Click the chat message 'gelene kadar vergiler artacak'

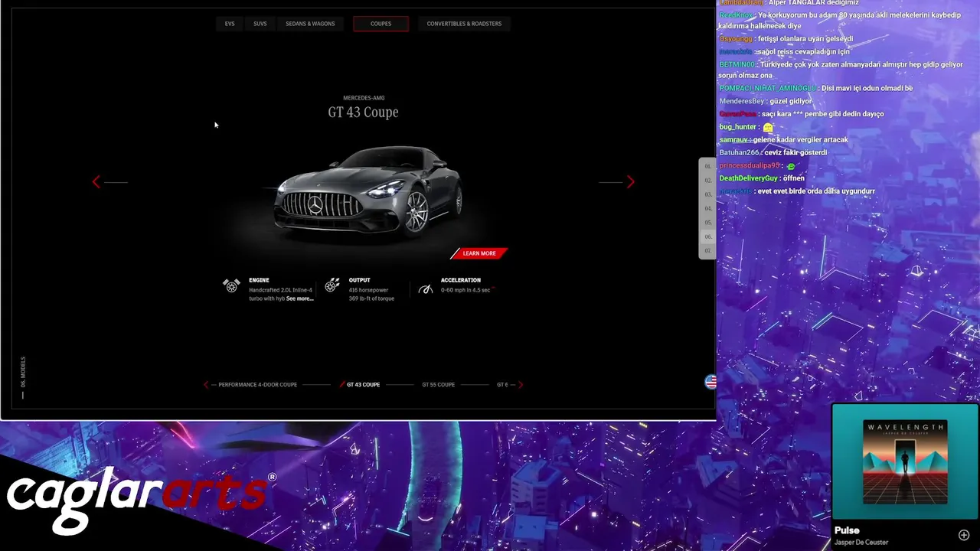coord(800,140)
